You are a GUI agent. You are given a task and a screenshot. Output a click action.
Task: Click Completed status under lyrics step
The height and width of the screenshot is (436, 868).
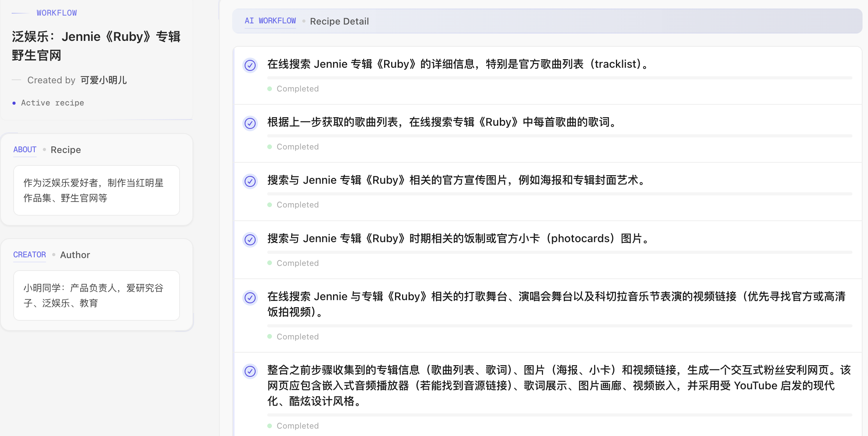coord(293,147)
